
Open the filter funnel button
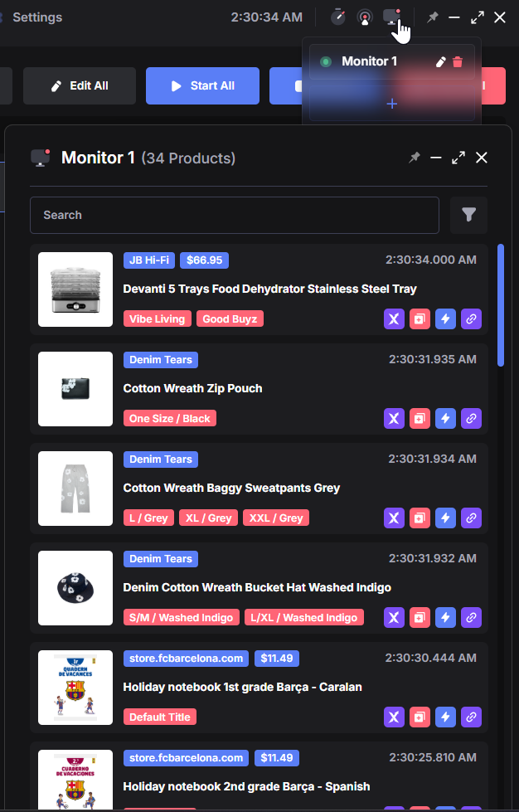[x=468, y=215]
